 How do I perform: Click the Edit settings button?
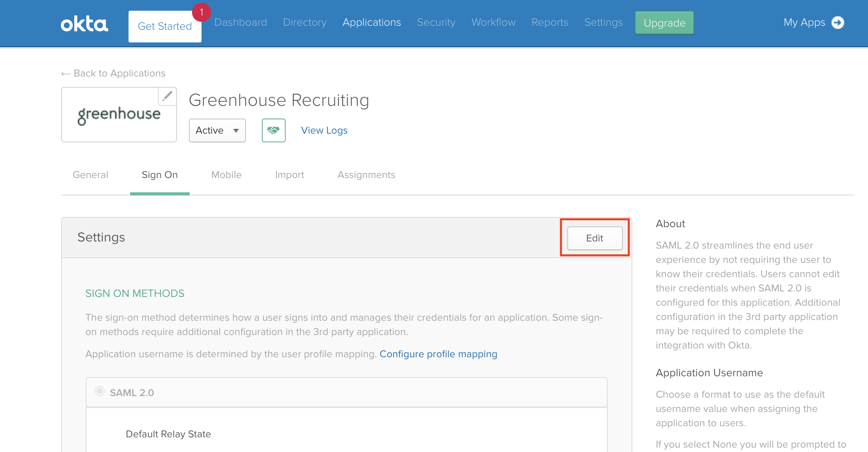point(594,238)
